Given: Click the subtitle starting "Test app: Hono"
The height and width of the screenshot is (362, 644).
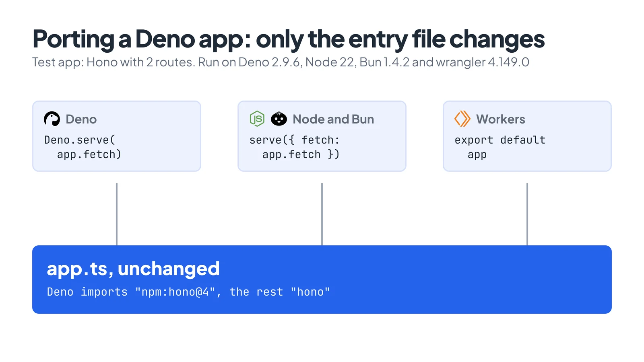Looking at the screenshot, I should [x=281, y=62].
